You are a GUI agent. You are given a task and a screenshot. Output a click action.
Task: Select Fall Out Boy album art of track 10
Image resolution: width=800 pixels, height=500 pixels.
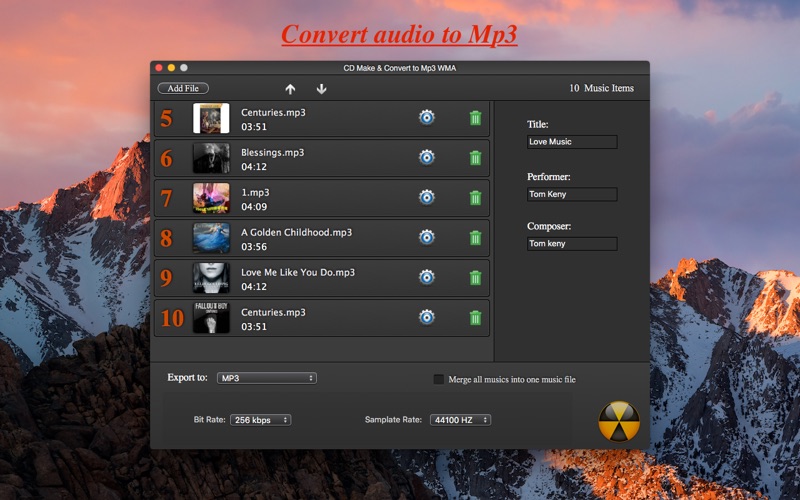[x=211, y=317]
